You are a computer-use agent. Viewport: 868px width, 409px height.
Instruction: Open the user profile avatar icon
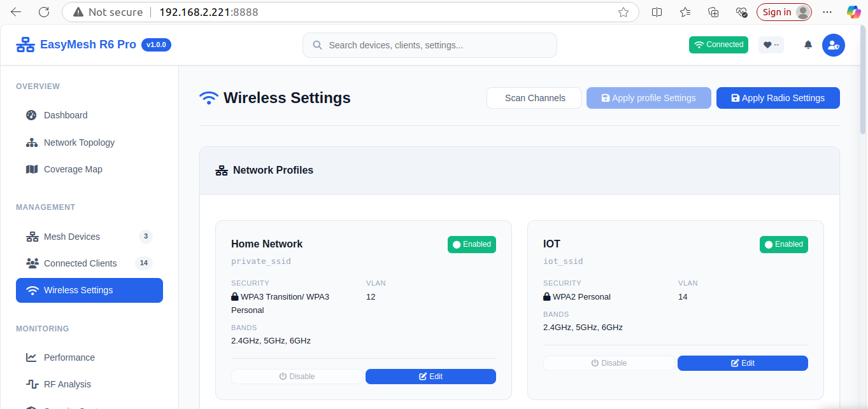(833, 45)
